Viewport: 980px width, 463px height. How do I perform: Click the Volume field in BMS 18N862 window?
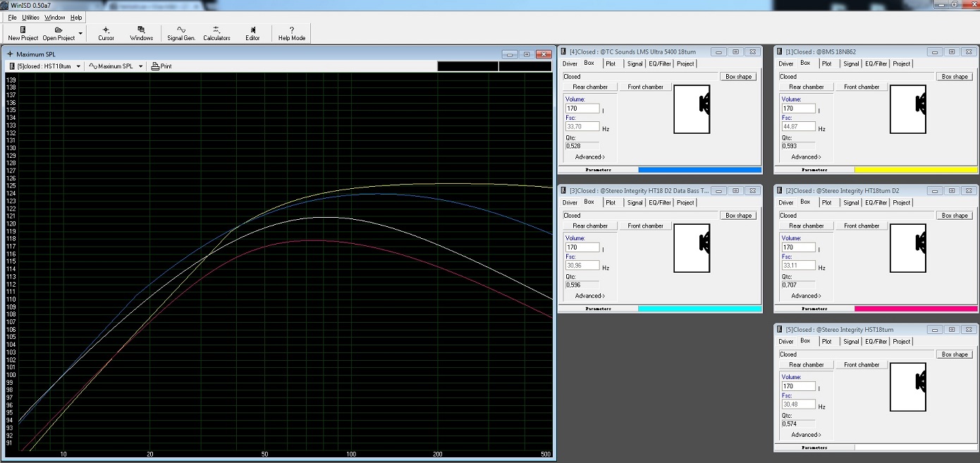(799, 109)
